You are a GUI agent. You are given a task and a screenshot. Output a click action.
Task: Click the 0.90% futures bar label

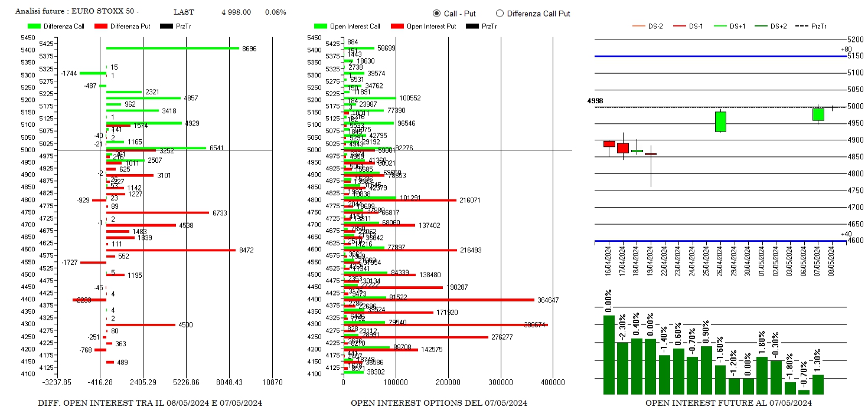click(x=706, y=332)
